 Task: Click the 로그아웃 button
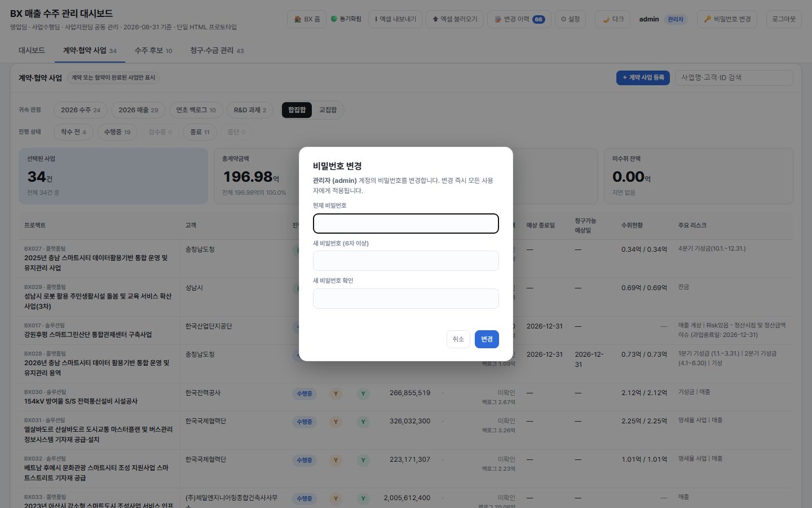(784, 19)
